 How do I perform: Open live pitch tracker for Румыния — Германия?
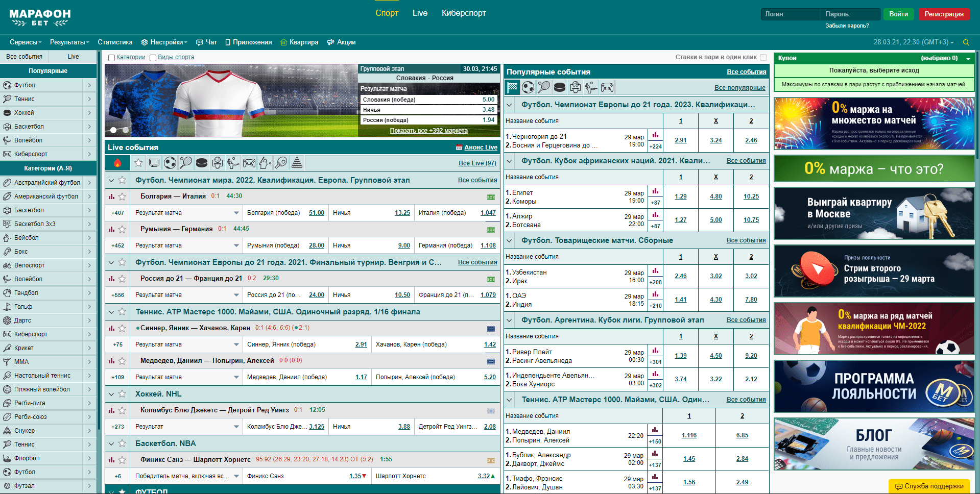coord(491,230)
